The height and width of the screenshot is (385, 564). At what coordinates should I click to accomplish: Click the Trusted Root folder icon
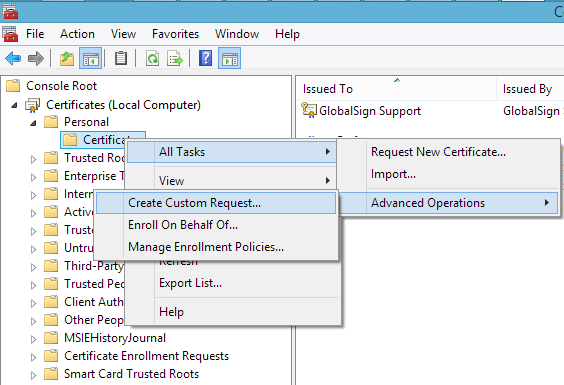pos(51,158)
